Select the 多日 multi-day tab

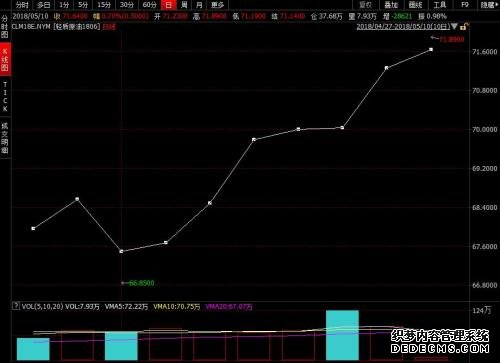coord(43,5)
